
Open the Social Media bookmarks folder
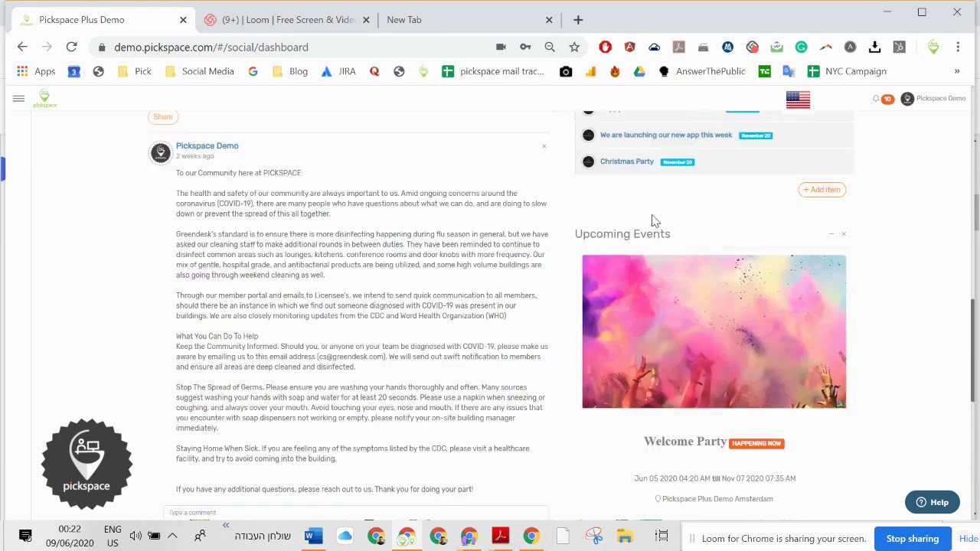pyautogui.click(x=199, y=71)
